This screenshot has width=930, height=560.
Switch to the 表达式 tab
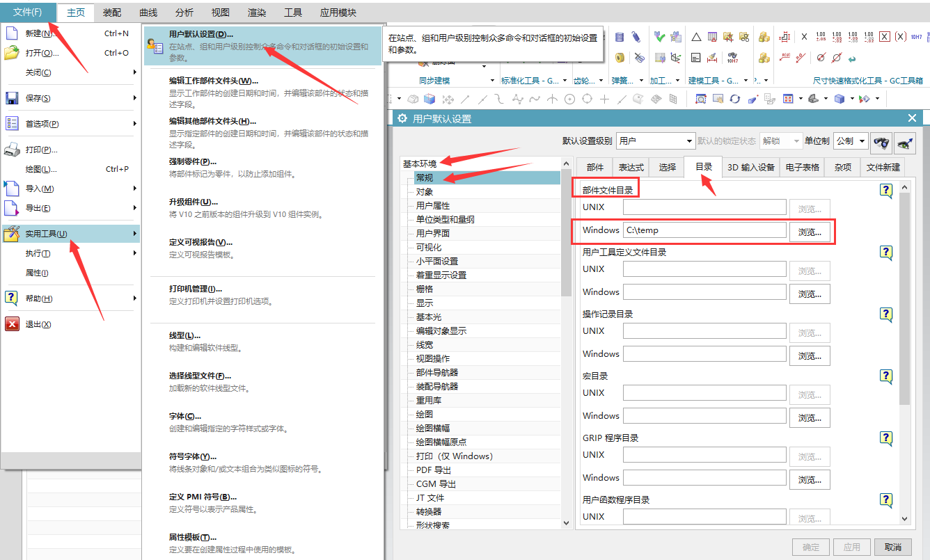631,167
